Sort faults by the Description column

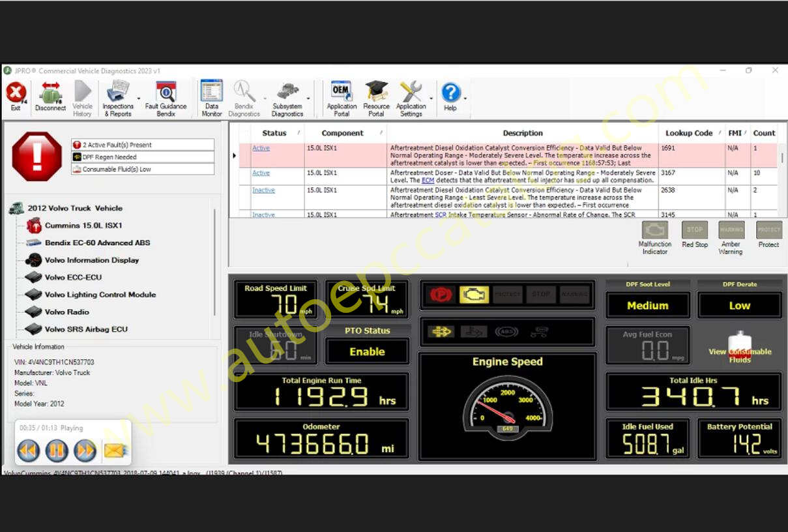(523, 133)
